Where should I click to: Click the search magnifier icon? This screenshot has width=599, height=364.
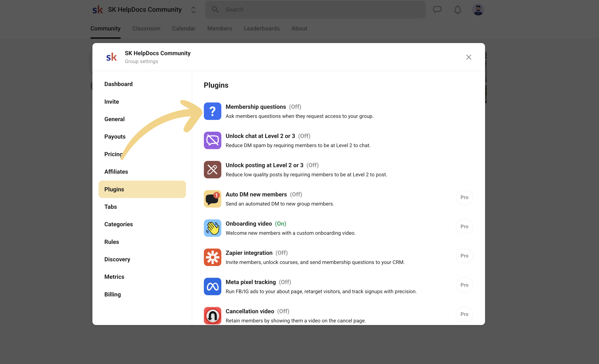pos(215,10)
